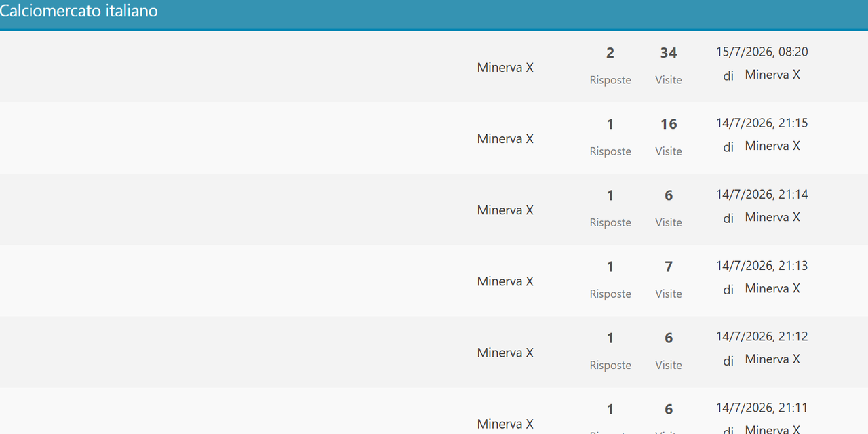Select last poster Minerva X under 15/7/2026, 08:20
The width and height of the screenshot is (868, 434).
tap(772, 75)
